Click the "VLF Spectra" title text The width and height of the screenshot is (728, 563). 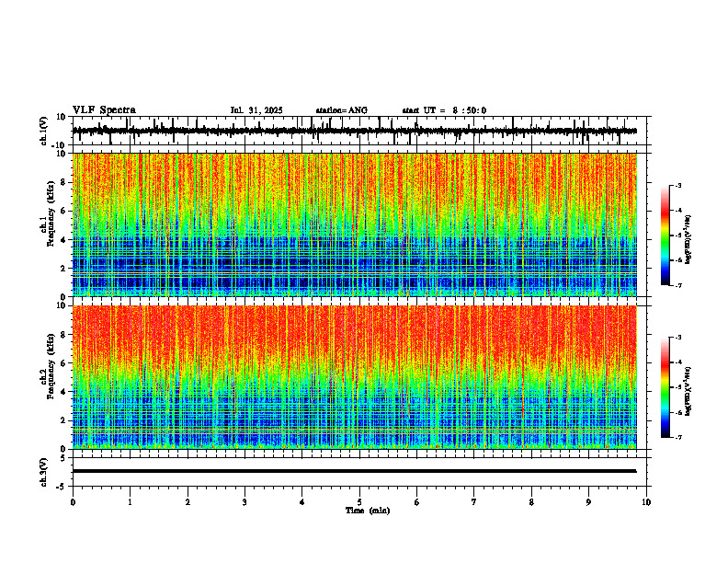[x=104, y=110]
